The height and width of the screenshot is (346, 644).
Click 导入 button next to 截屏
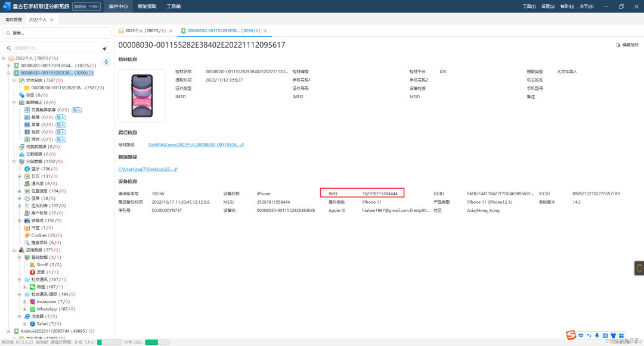(61, 117)
